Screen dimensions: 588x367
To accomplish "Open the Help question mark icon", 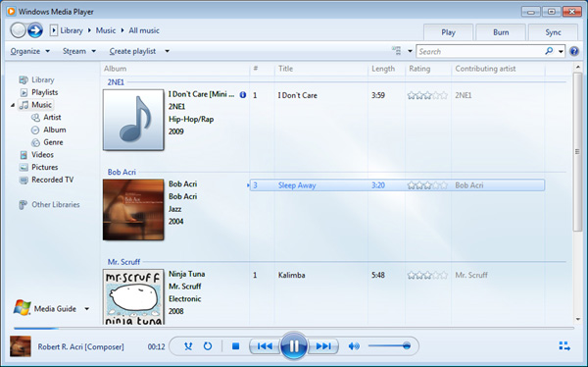I will pyautogui.click(x=574, y=51).
